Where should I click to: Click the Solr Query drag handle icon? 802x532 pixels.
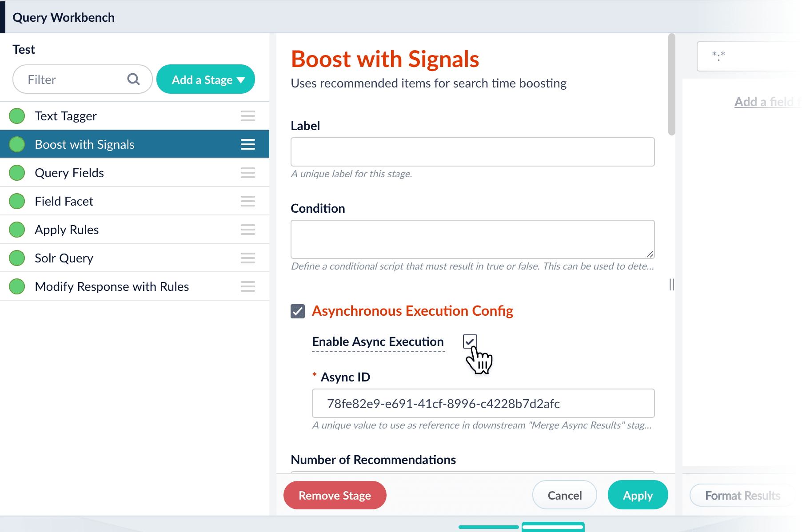[x=247, y=258]
